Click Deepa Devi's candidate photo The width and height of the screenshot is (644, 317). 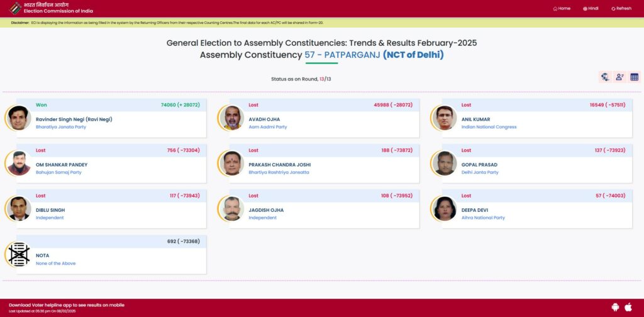[x=445, y=209]
